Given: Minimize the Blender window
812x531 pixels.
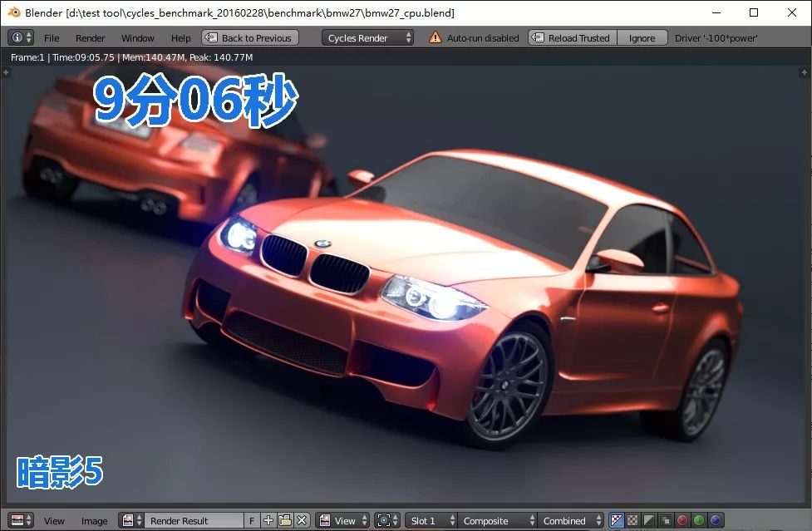Looking at the screenshot, I should click(x=716, y=12).
